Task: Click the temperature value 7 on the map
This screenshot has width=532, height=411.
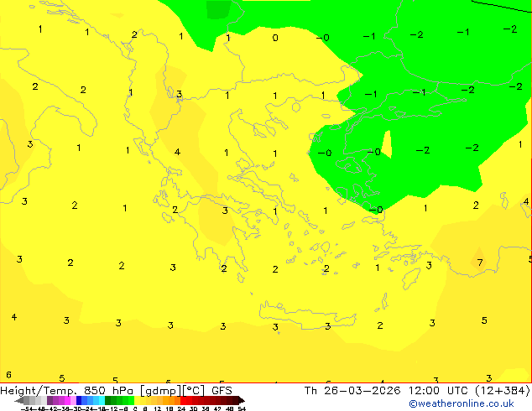Action: point(480,263)
